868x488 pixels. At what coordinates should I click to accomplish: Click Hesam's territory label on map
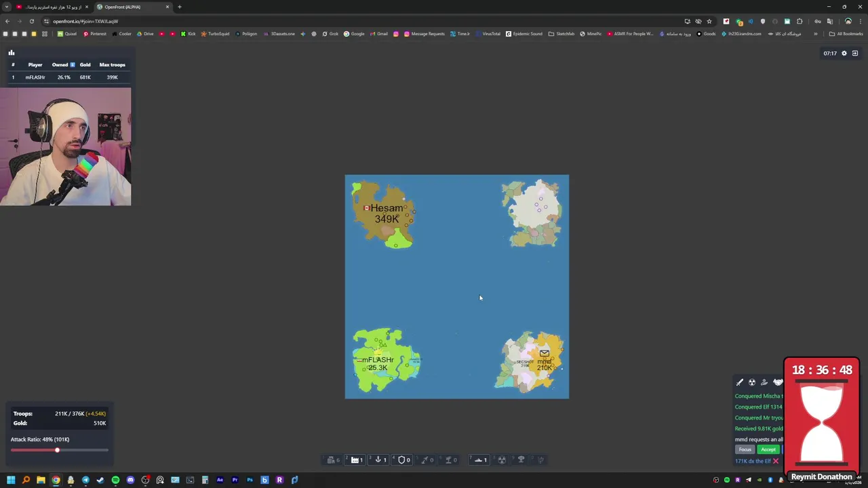(387, 213)
